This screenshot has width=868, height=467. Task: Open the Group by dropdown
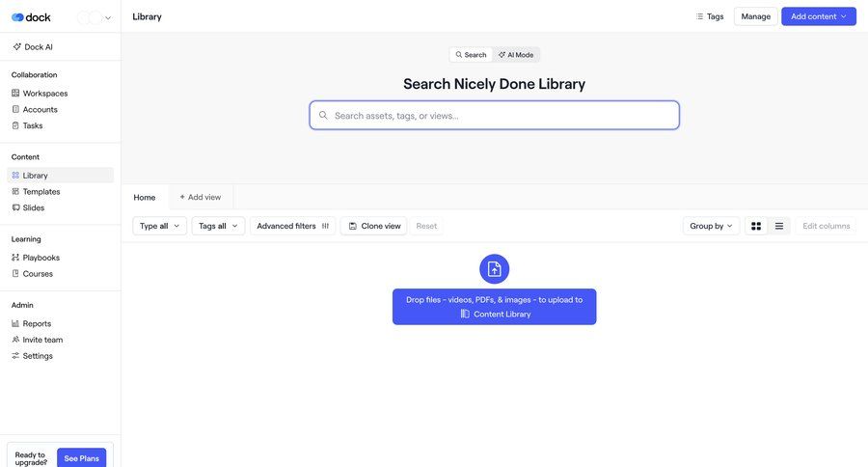pos(711,226)
